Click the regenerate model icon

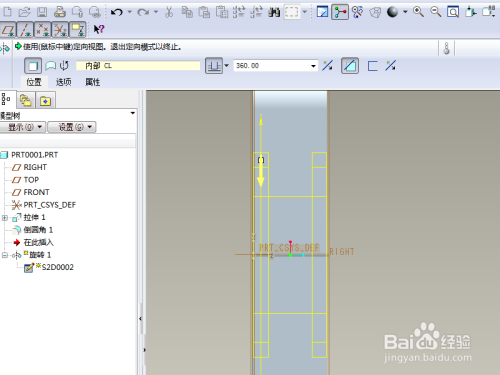point(239,12)
